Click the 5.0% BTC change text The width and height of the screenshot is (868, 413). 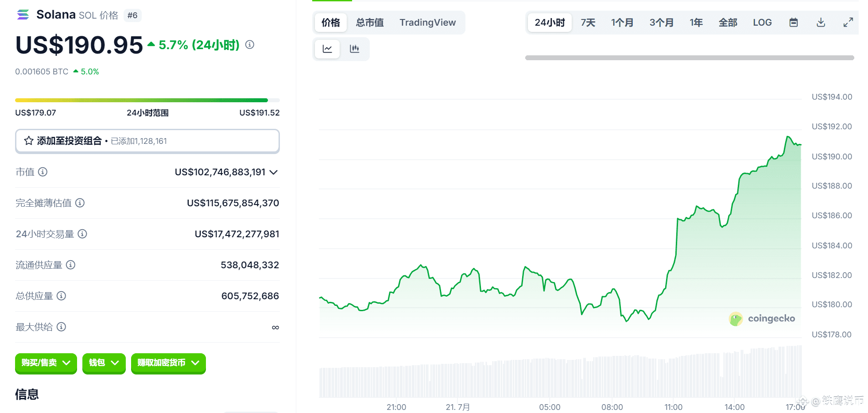(89, 72)
